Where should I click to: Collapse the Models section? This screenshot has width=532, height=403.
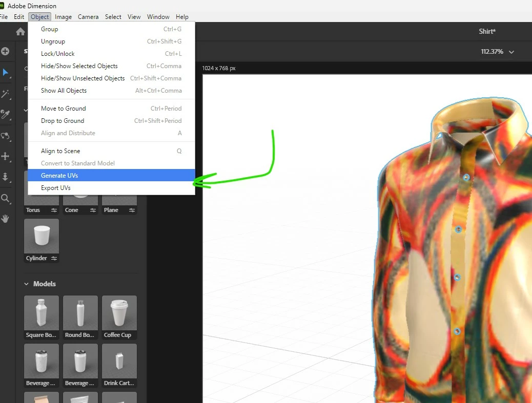click(x=26, y=284)
